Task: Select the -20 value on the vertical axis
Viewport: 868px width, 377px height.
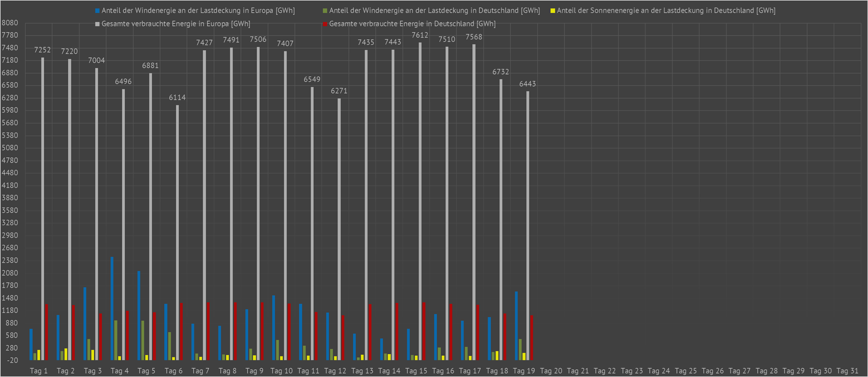Action: [12, 361]
